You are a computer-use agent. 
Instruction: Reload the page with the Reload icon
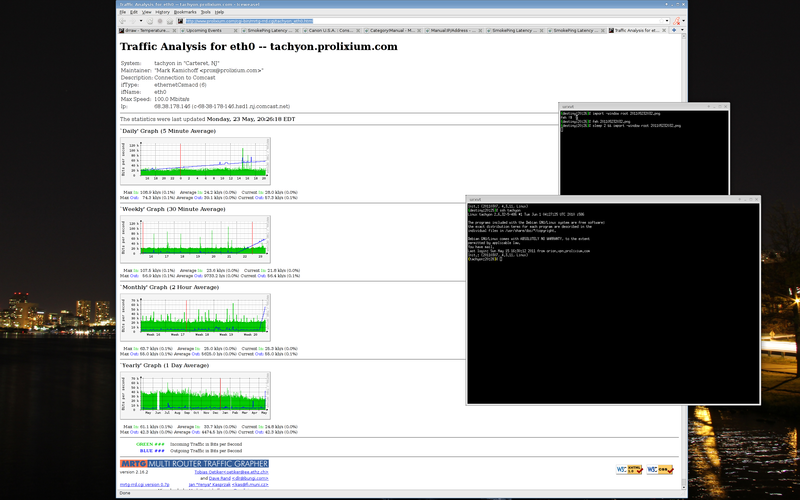click(x=149, y=21)
